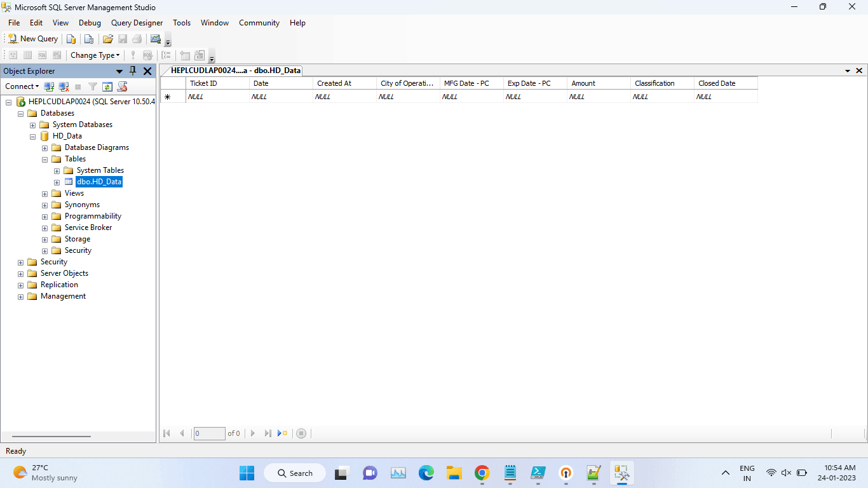Click the Add Group By icon
868x488 pixels.
tap(166, 55)
